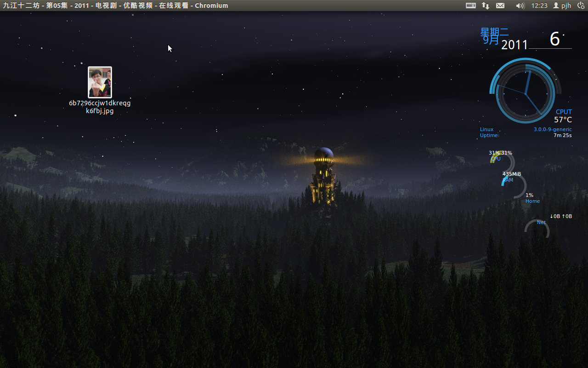
Task: Click the 57°C CPU temperature reading
Action: [563, 120]
